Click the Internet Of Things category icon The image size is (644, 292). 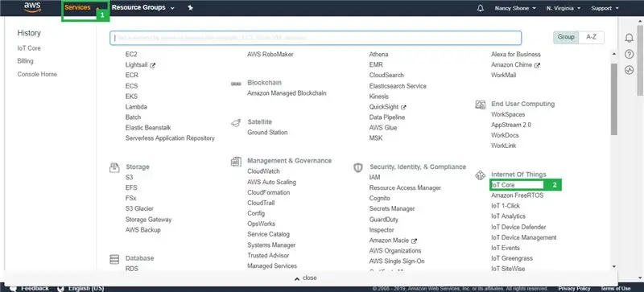coord(480,175)
